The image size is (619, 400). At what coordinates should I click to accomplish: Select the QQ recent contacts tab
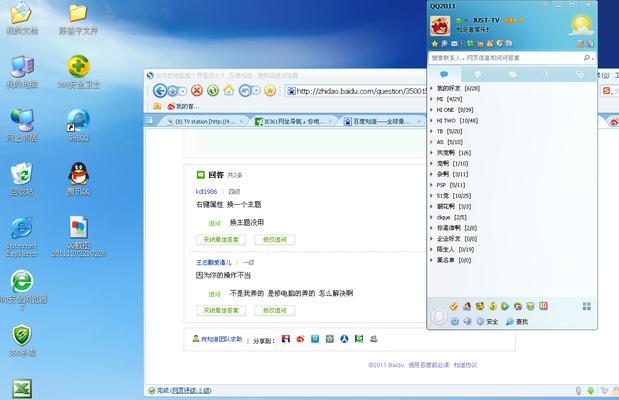pos(580,74)
